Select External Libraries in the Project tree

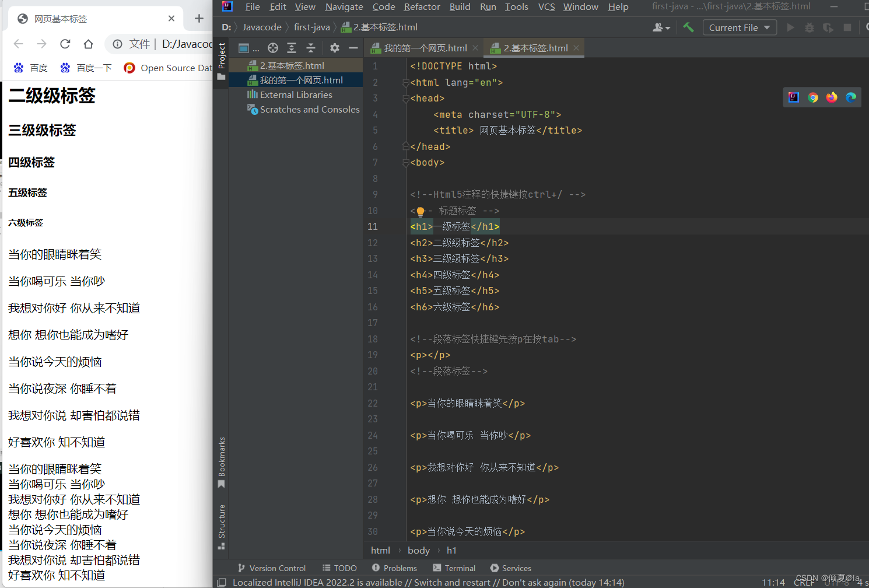coord(296,94)
